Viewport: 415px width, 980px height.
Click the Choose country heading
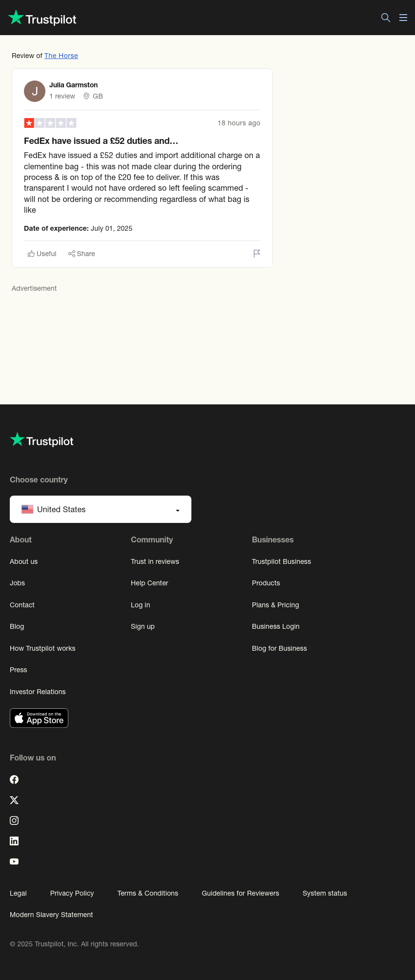[39, 480]
